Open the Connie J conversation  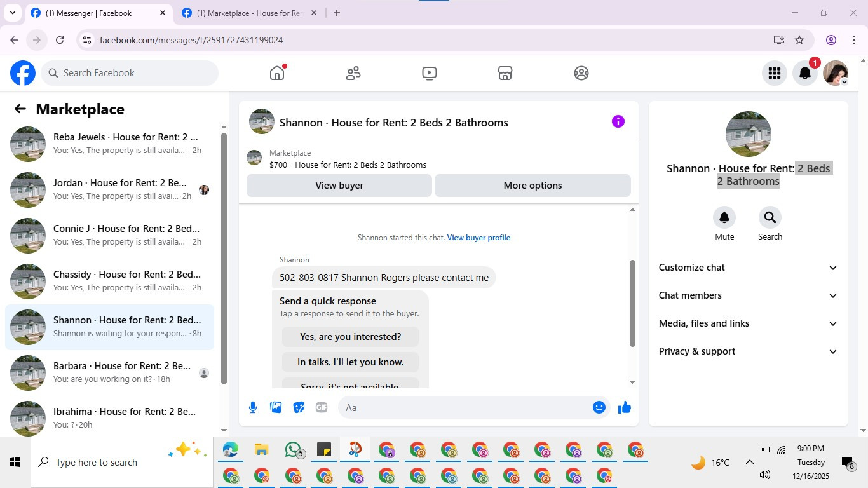tap(109, 236)
